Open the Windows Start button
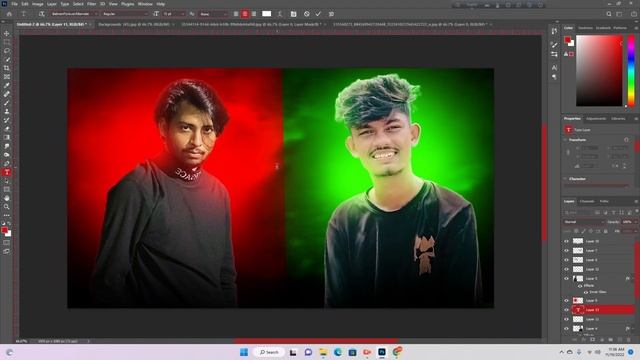The height and width of the screenshot is (360, 640). click(x=244, y=352)
